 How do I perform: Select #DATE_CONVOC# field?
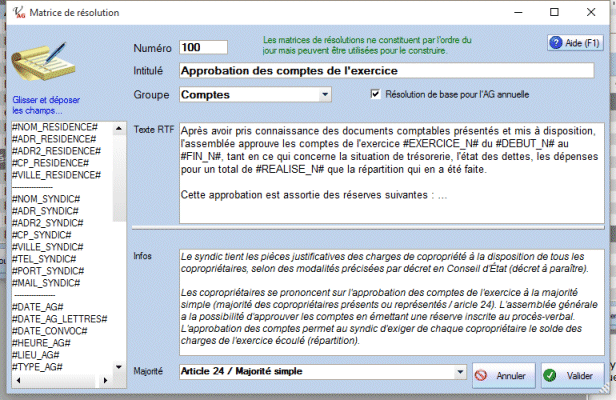tap(50, 331)
